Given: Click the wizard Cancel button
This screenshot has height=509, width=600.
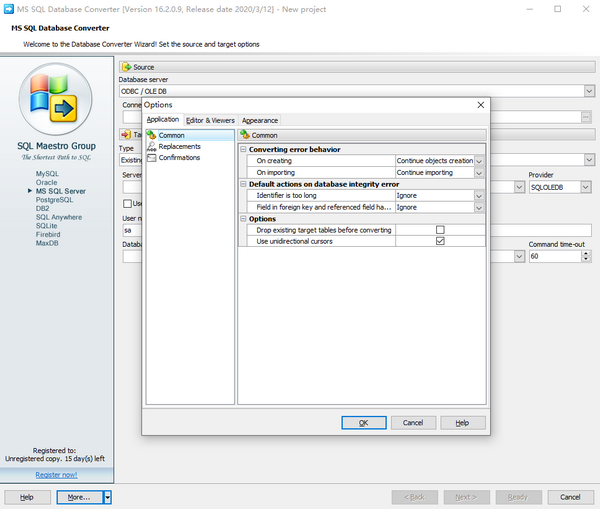Looking at the screenshot, I should tap(570, 497).
